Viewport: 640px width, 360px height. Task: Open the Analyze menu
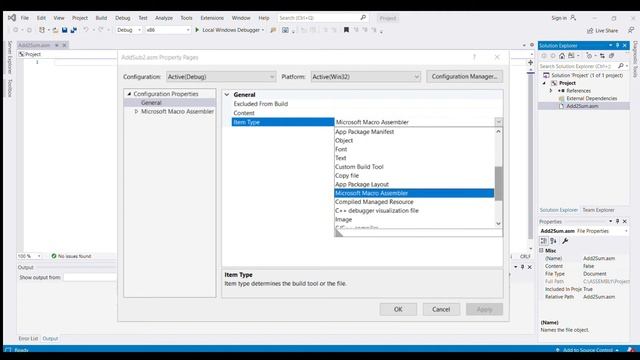point(164,18)
